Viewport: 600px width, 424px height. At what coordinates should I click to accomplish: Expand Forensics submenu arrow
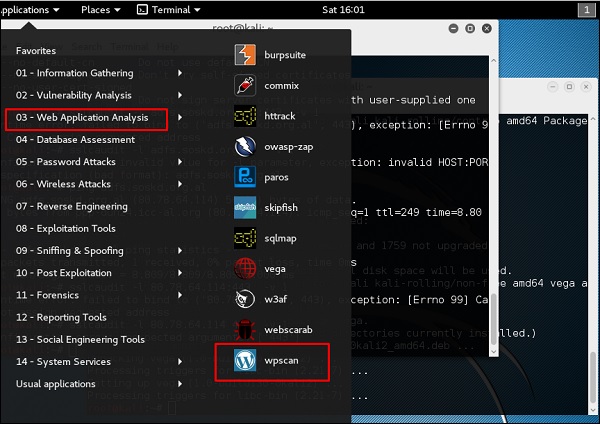pyautogui.click(x=180, y=295)
